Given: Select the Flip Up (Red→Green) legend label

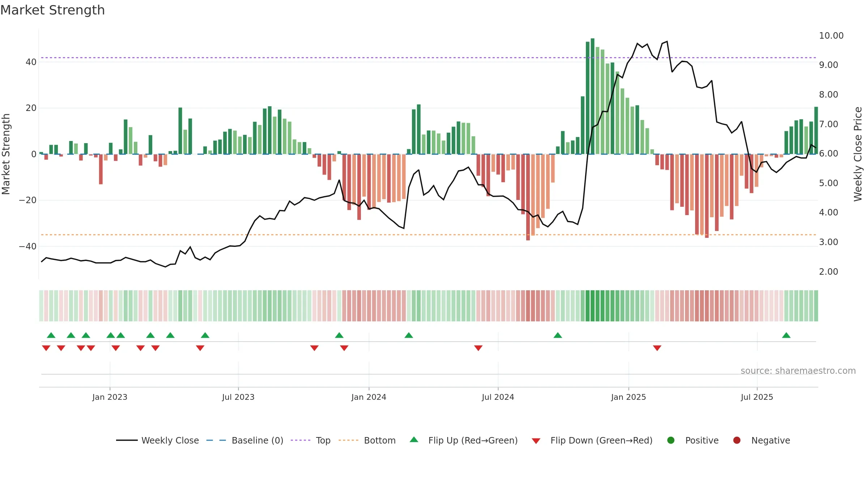Looking at the screenshot, I should point(473,440).
